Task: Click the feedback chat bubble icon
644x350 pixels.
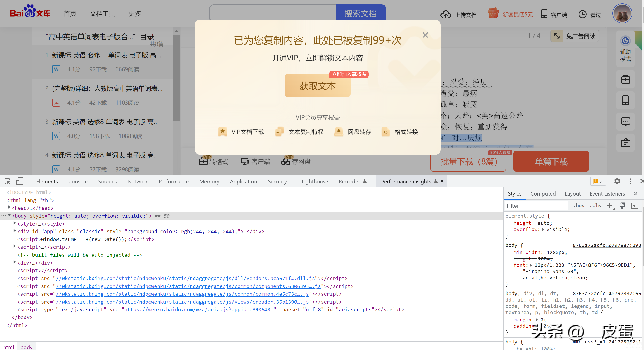Action: 625,122
